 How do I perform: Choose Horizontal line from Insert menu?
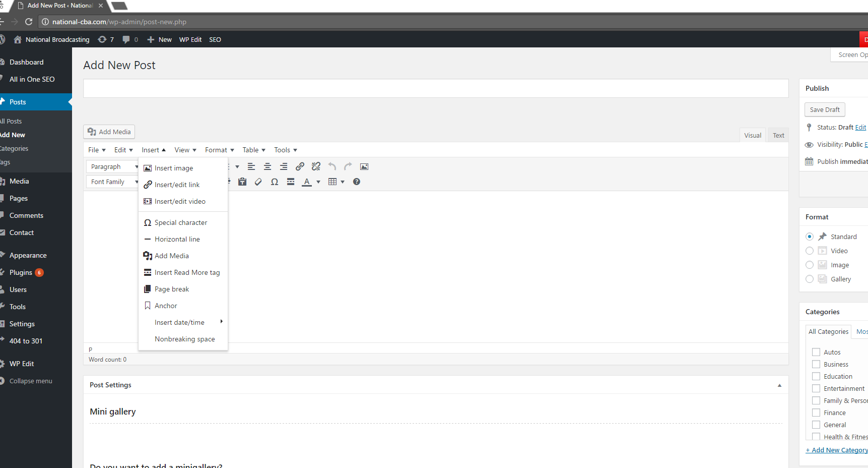point(177,239)
